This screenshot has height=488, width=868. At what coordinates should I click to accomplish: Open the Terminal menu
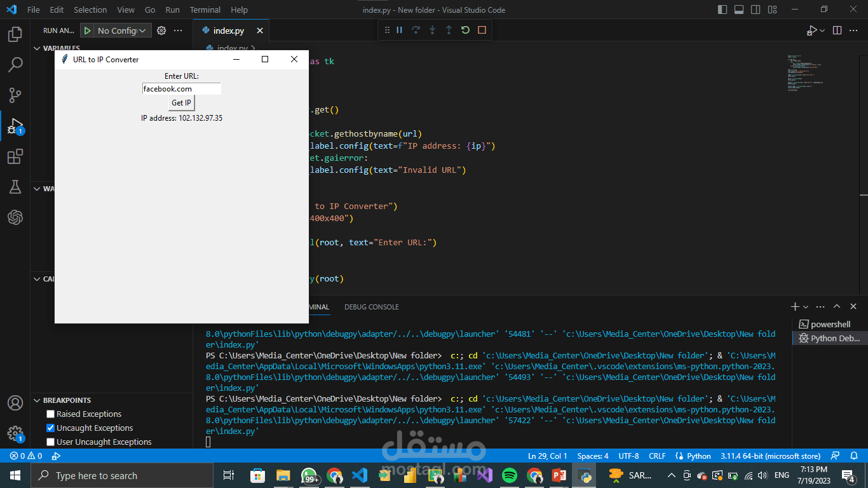[x=205, y=10]
